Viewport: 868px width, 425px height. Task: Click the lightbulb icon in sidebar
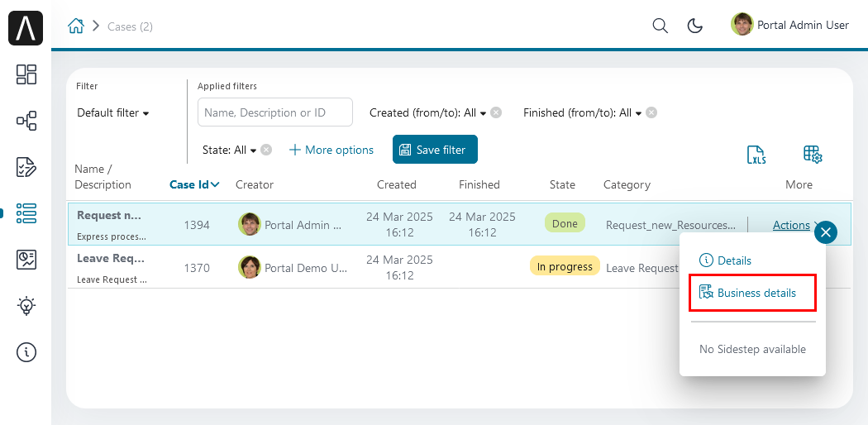coord(26,305)
